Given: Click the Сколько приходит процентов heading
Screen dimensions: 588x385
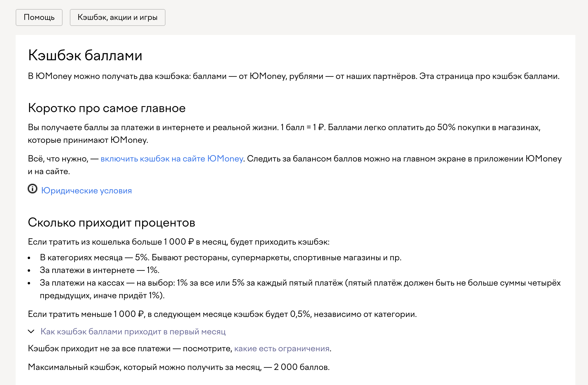Looking at the screenshot, I should [x=112, y=223].
